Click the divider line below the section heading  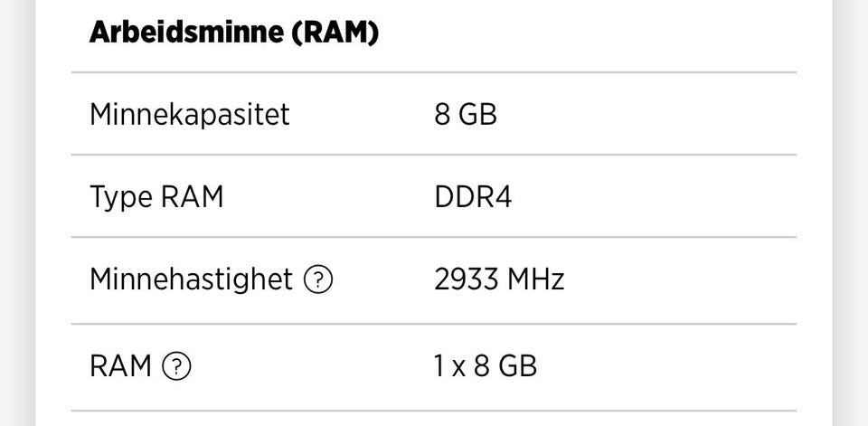(x=434, y=72)
